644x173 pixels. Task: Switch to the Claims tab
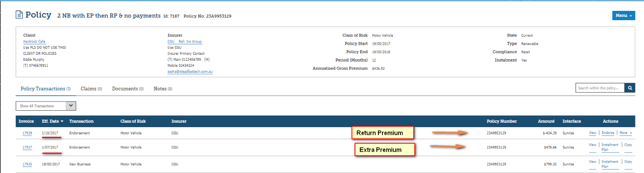tap(91, 89)
